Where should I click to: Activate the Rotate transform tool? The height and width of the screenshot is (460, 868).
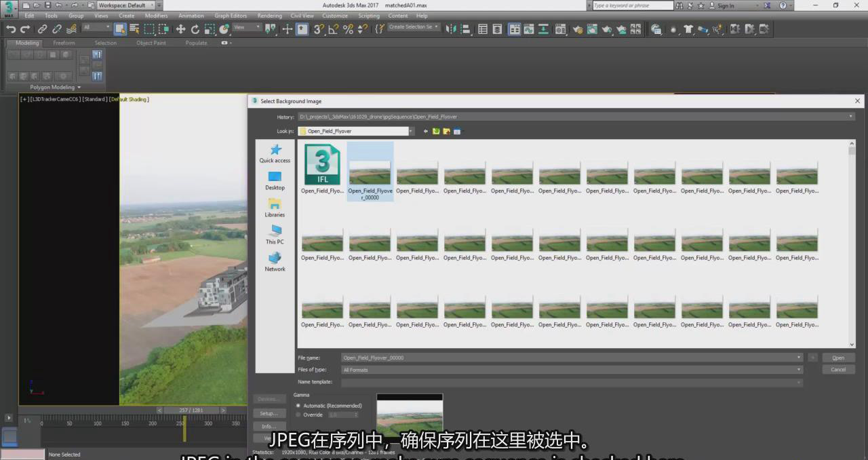point(195,29)
